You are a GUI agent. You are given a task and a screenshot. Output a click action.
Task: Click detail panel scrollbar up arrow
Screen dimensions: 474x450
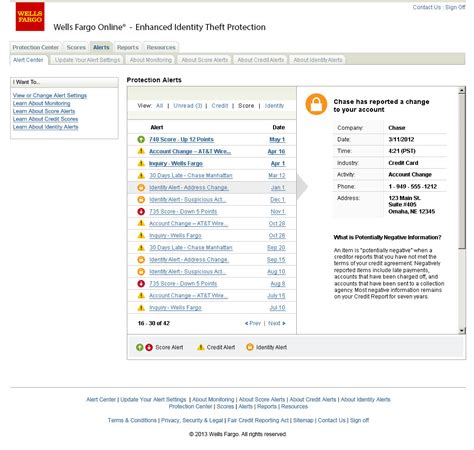[462, 90]
